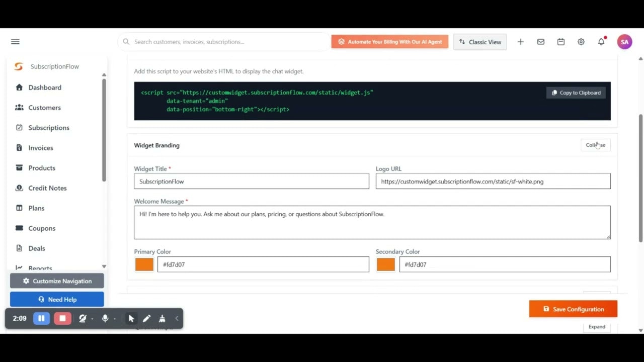Click the Logo URL field
The image size is (644, 362).
point(493,182)
